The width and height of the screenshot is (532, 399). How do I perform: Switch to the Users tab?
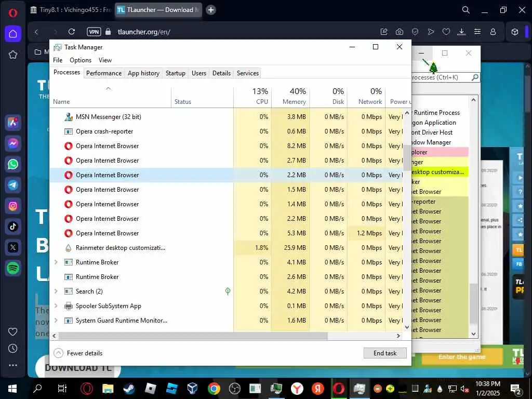199,73
